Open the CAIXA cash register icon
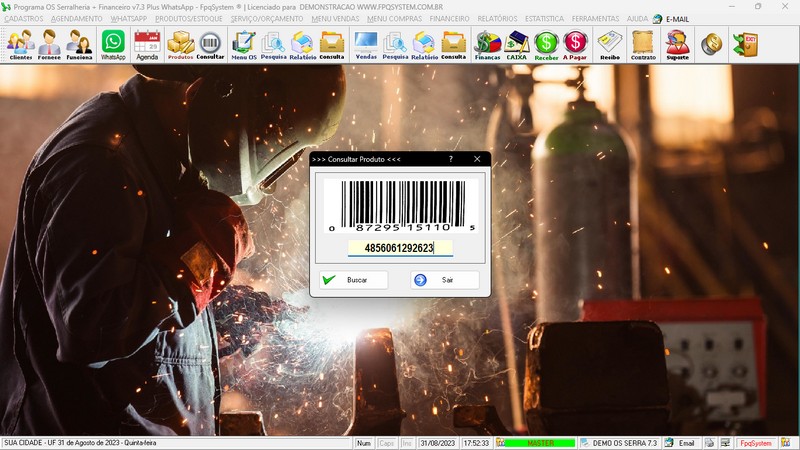Image resolution: width=800 pixels, height=450 pixels. (x=516, y=44)
